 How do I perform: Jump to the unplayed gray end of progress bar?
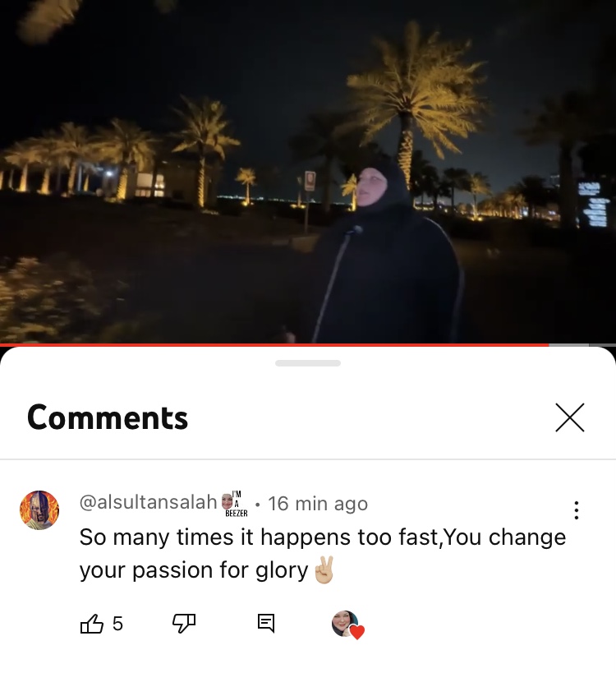tap(582, 344)
